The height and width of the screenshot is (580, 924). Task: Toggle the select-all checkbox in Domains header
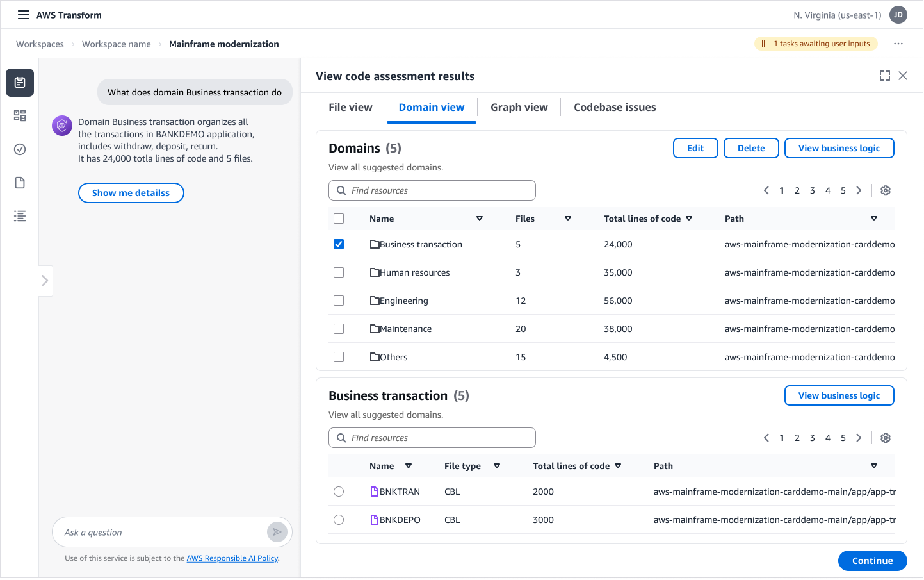(x=339, y=219)
